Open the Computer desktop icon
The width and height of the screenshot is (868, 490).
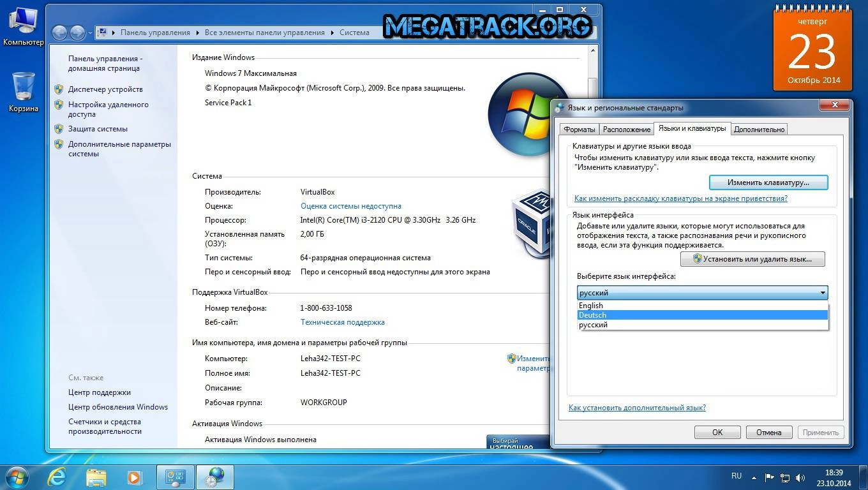pyautogui.click(x=23, y=26)
